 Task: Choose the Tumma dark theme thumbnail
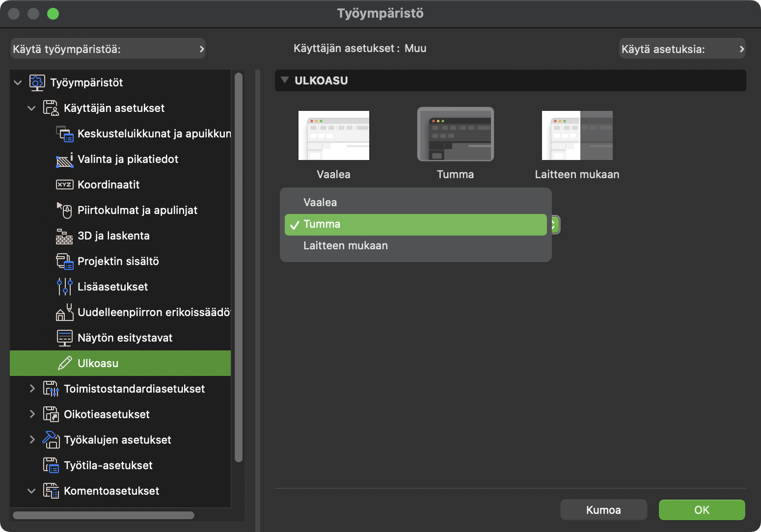click(x=455, y=134)
